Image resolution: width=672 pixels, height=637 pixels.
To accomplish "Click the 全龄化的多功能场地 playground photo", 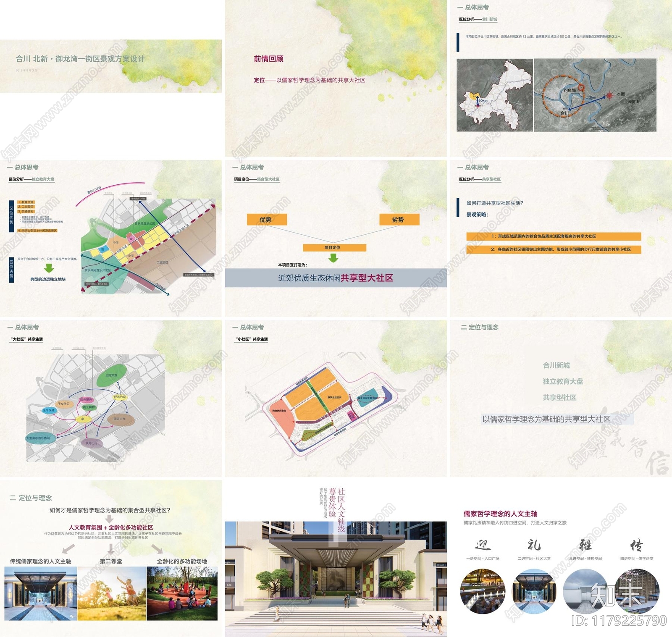I will 182,594.
